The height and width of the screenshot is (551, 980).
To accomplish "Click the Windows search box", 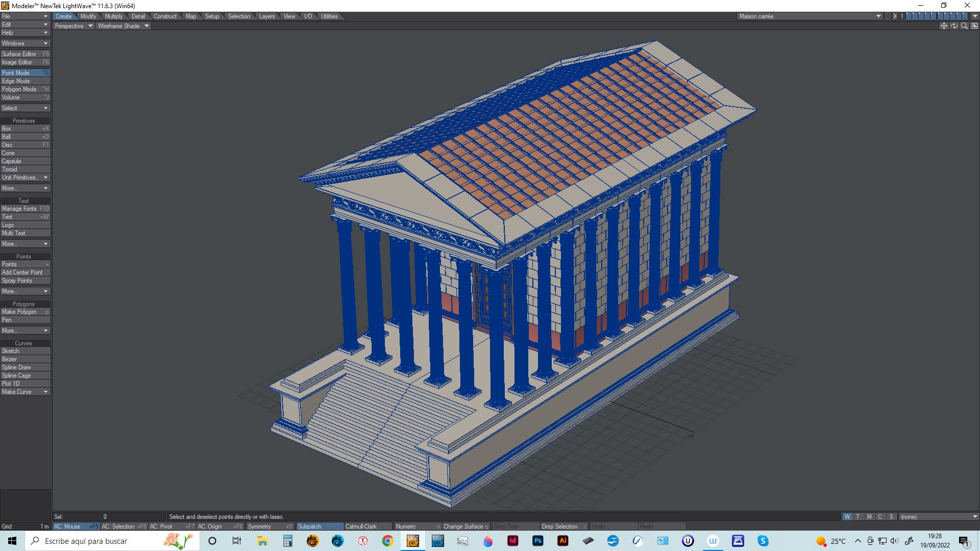I will 112,541.
